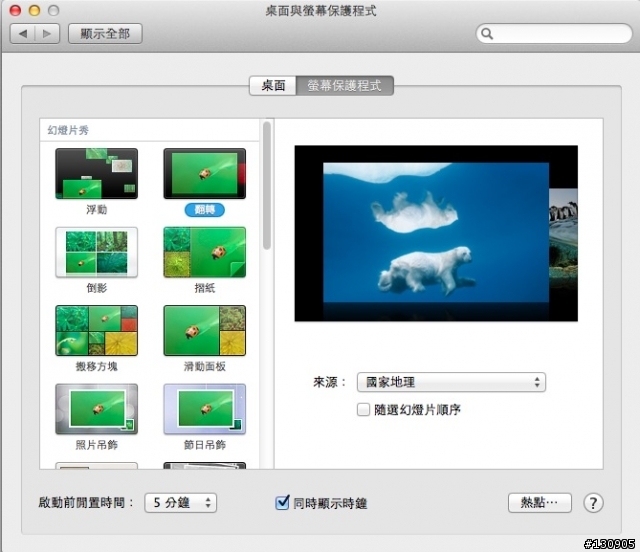Click the question mark help button

point(593,503)
